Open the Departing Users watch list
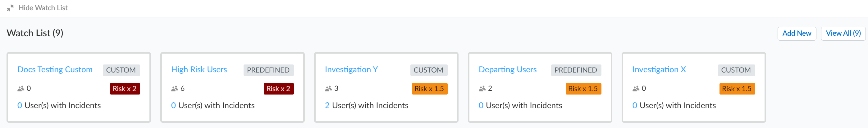 click(x=507, y=69)
